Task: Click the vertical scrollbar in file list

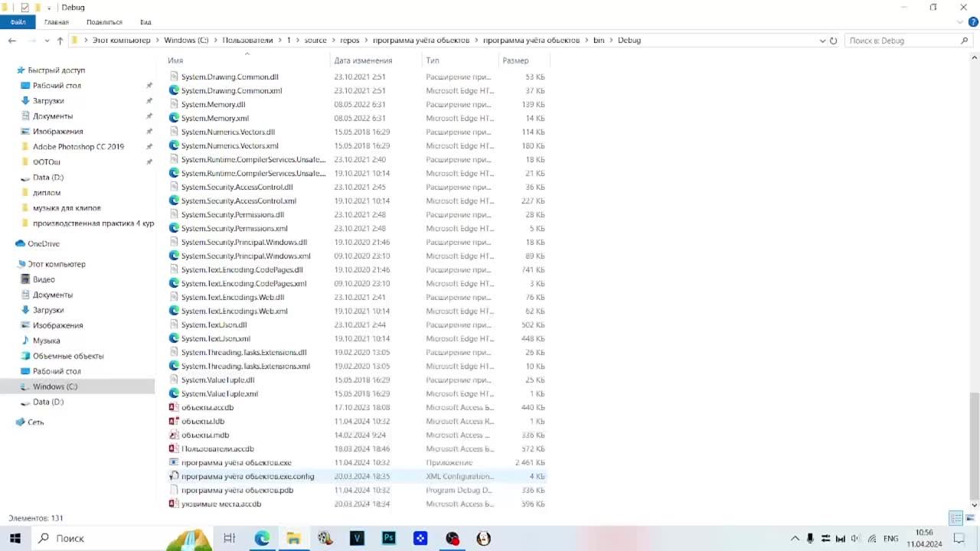Action: [x=974, y=444]
